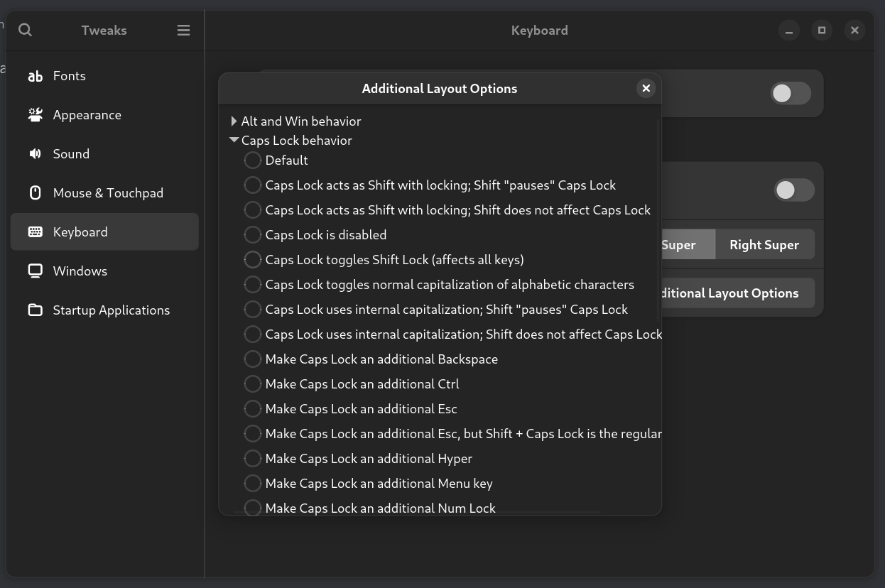The width and height of the screenshot is (885, 588).
Task: Select "Caps Lock is disabled" radio option
Action: [x=252, y=235]
